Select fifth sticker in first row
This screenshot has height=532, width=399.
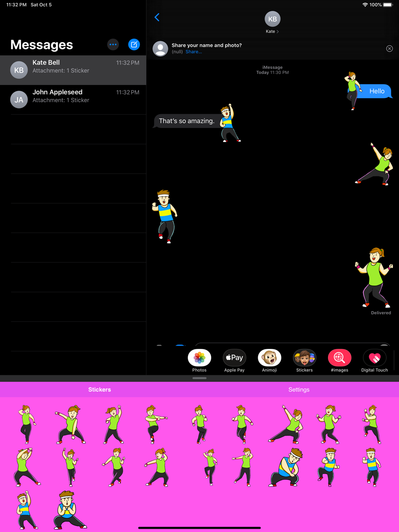point(199,424)
